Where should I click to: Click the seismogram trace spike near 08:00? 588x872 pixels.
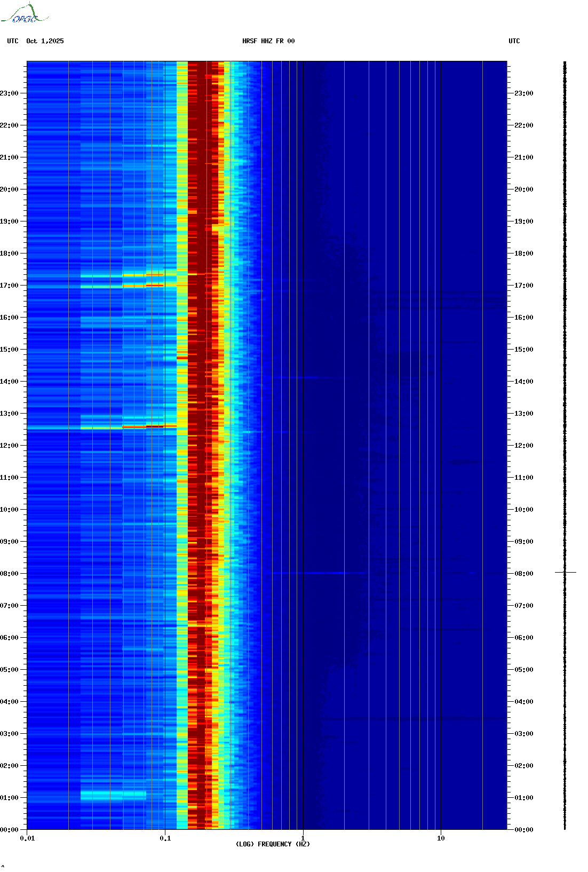click(x=565, y=572)
